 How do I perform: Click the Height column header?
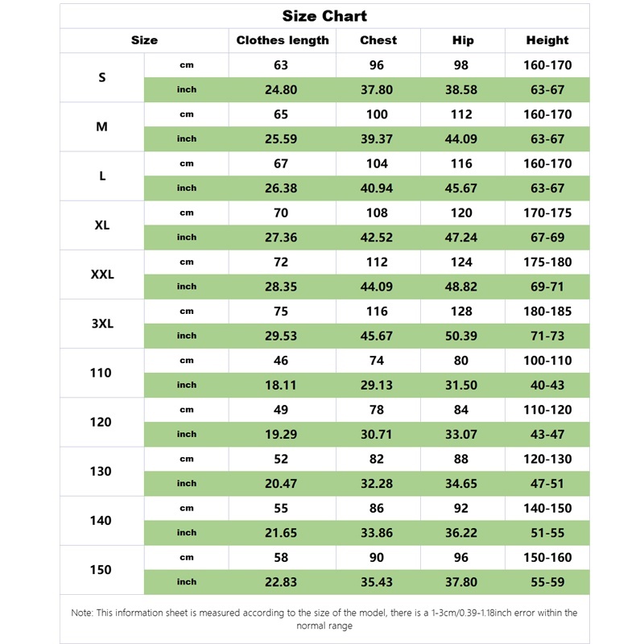point(547,40)
